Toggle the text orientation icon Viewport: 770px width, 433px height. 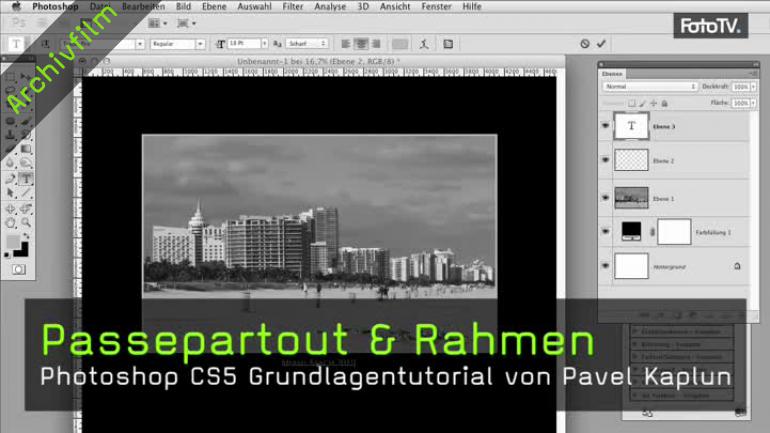(x=45, y=44)
